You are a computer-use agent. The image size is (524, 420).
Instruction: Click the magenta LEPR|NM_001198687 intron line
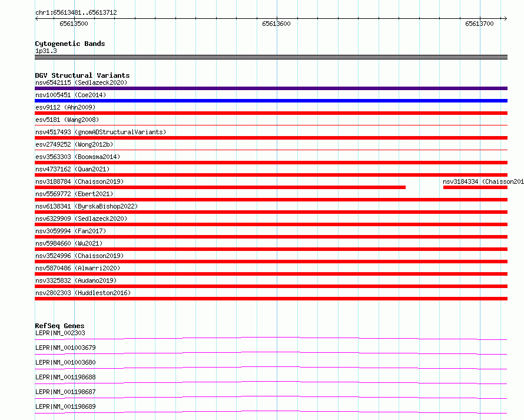271,397
